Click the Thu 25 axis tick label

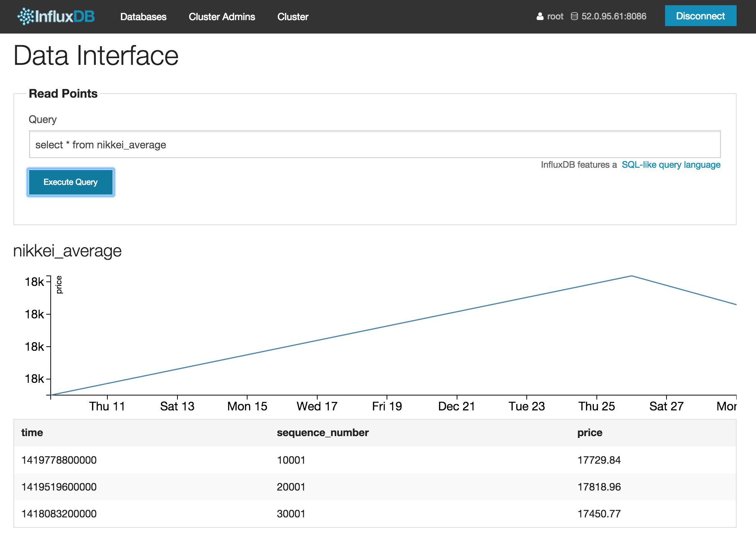(x=596, y=406)
